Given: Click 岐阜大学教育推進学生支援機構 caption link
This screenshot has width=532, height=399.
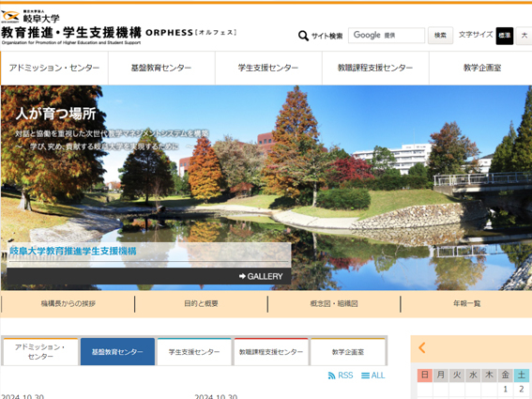Looking at the screenshot, I should pyautogui.click(x=73, y=252).
